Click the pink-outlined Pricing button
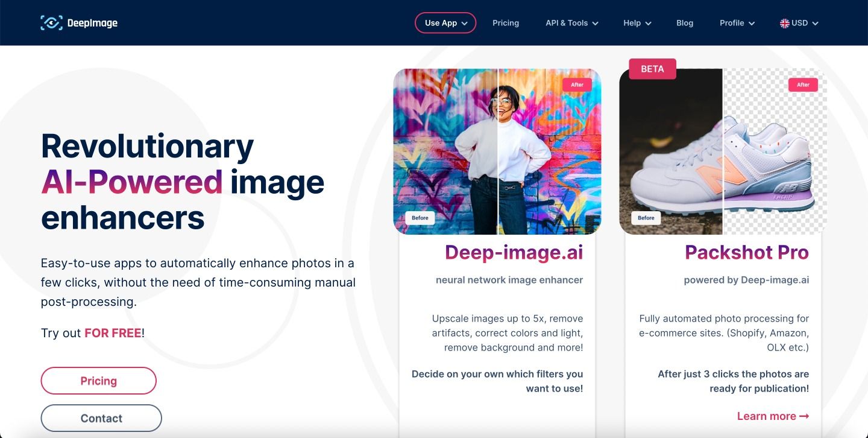 pyautogui.click(x=98, y=381)
